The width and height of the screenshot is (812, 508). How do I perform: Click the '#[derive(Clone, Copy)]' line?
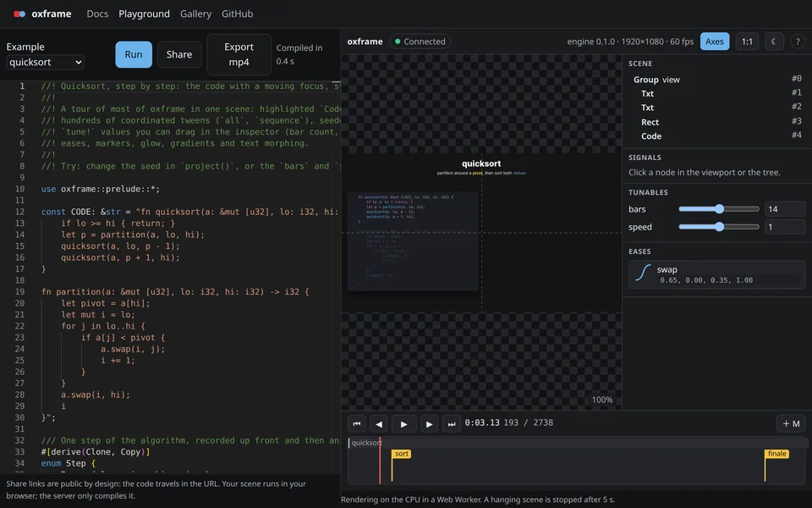click(96, 451)
